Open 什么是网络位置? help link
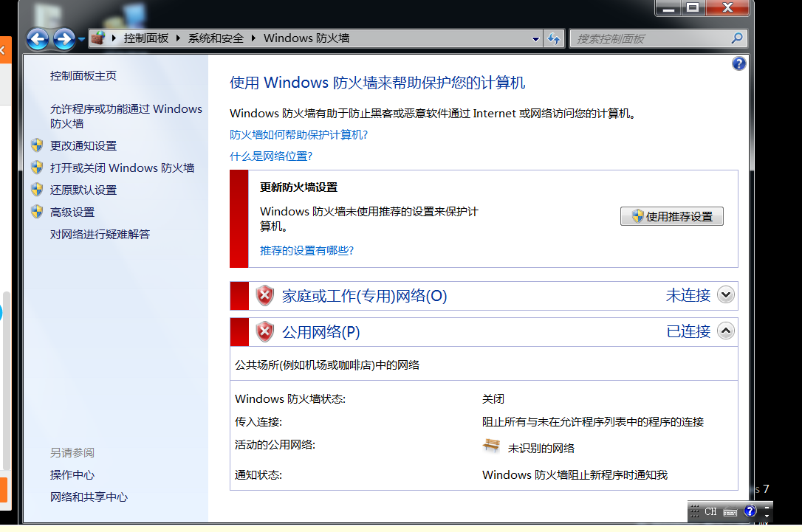This screenshot has height=532, width=802. [x=271, y=156]
